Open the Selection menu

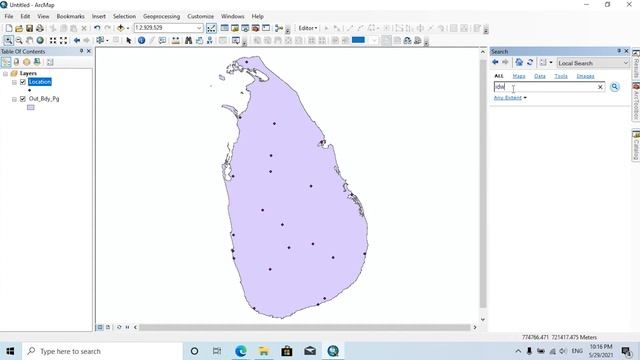(124, 16)
